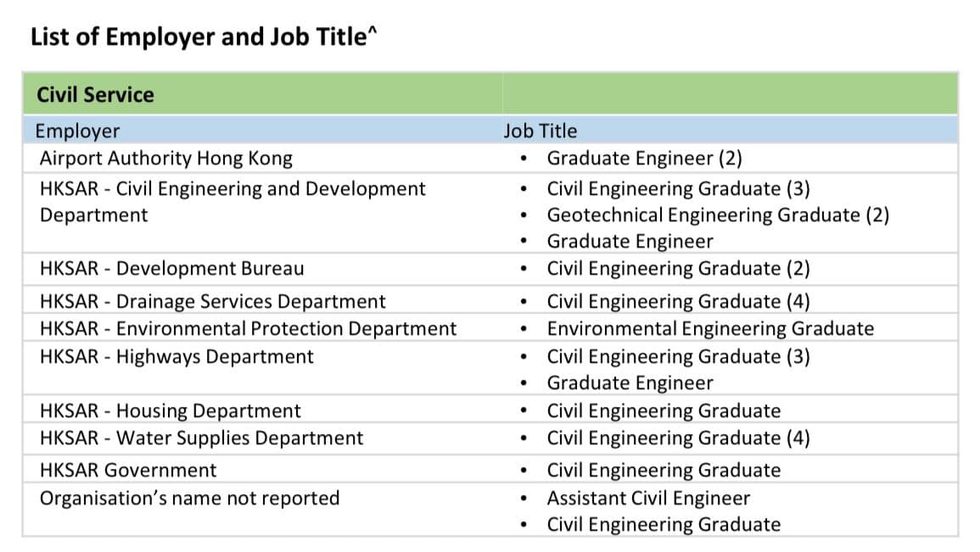Image resolution: width=980 pixels, height=552 pixels.
Task: Select "Organisation's name not reported" cell
Action: point(189,498)
